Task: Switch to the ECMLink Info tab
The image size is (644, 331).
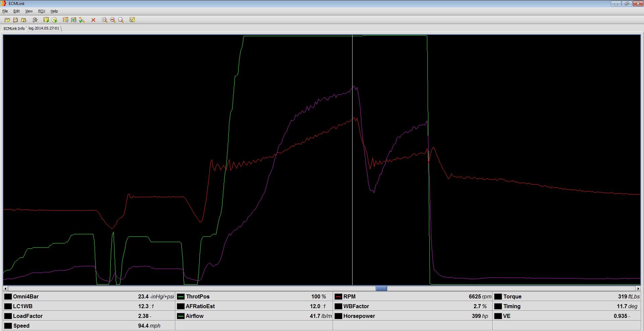Action: [x=14, y=29]
